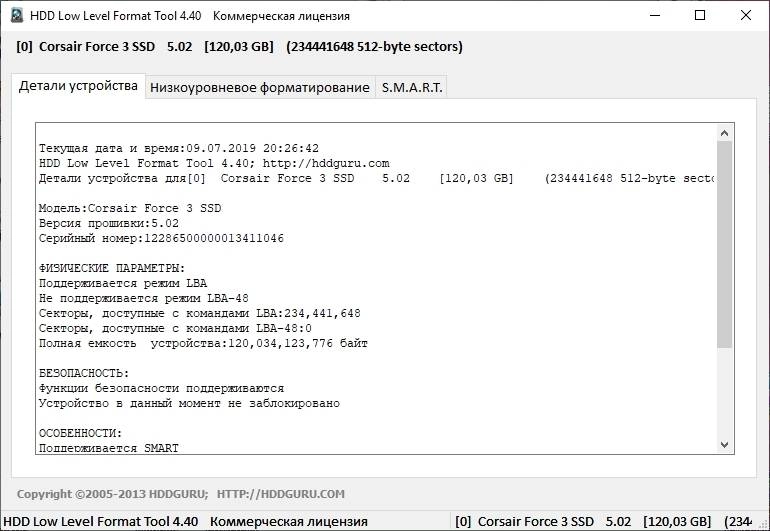
Task: Close the HDD Low Level Format window
Action: click(x=745, y=16)
